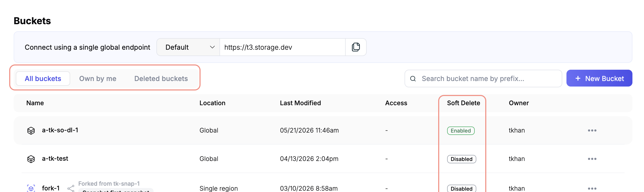
Task: Focus the bucket name search field
Action: tap(483, 78)
